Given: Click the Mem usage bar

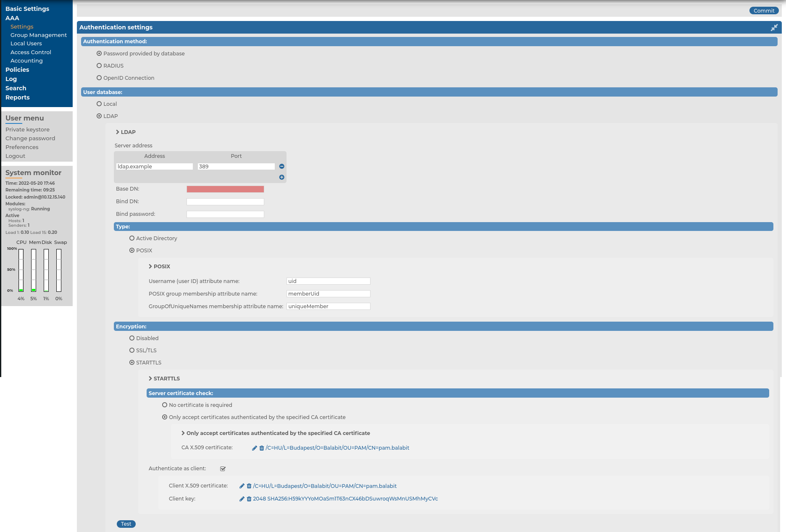Looking at the screenshot, I should (34, 270).
